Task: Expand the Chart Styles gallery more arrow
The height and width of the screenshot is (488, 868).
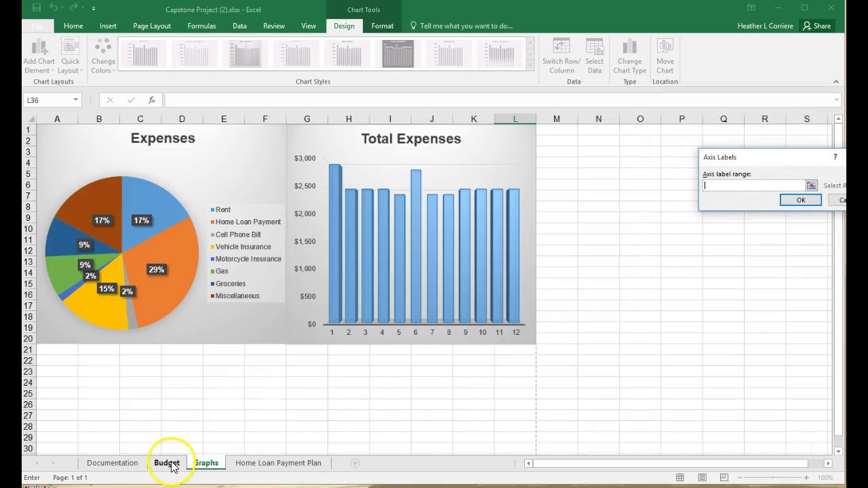Action: (530, 65)
